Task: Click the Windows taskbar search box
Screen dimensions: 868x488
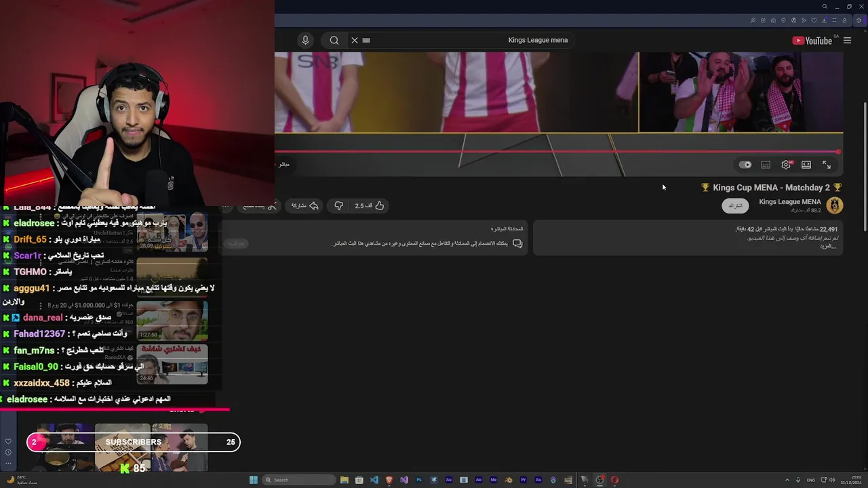Action: (299, 480)
